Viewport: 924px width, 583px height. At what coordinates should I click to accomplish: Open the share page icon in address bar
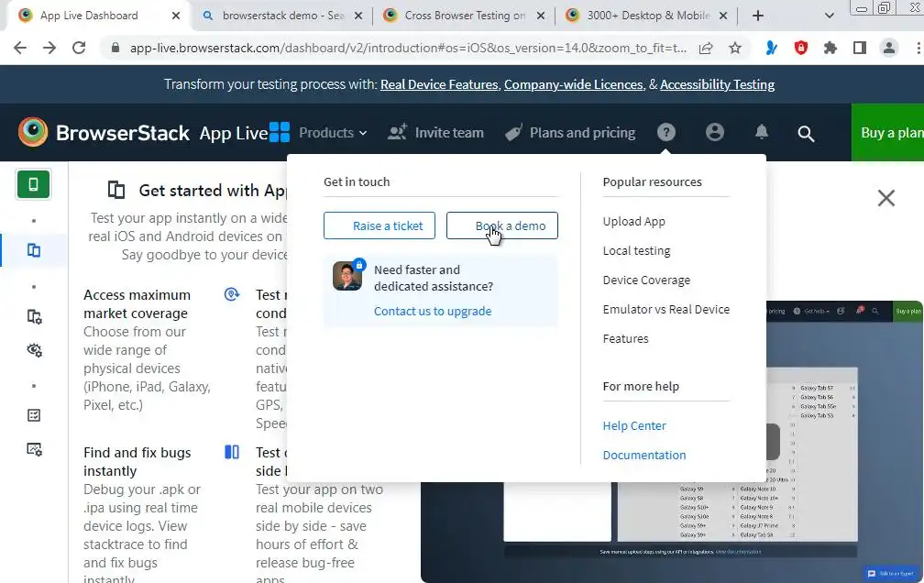(706, 48)
